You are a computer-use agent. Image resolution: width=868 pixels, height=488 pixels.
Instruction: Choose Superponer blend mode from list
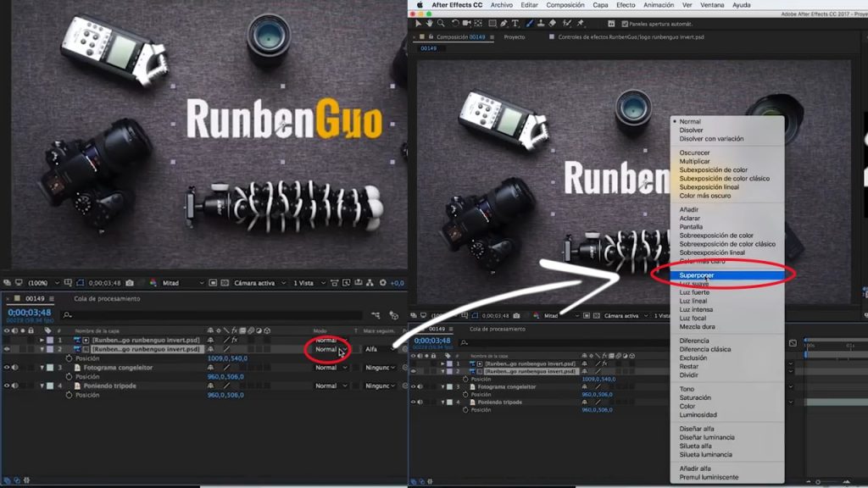point(727,275)
